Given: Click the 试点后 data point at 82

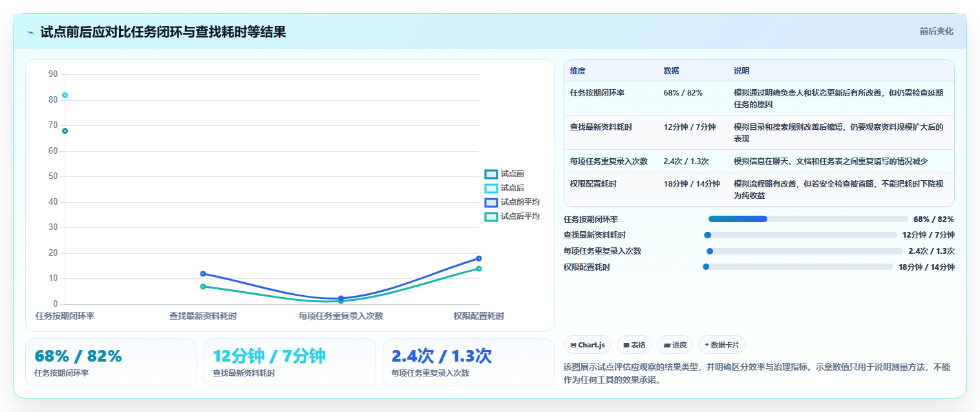Looking at the screenshot, I should [x=65, y=96].
